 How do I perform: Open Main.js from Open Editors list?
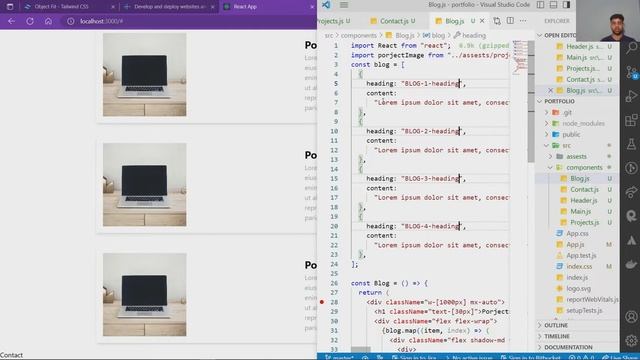tap(576, 58)
